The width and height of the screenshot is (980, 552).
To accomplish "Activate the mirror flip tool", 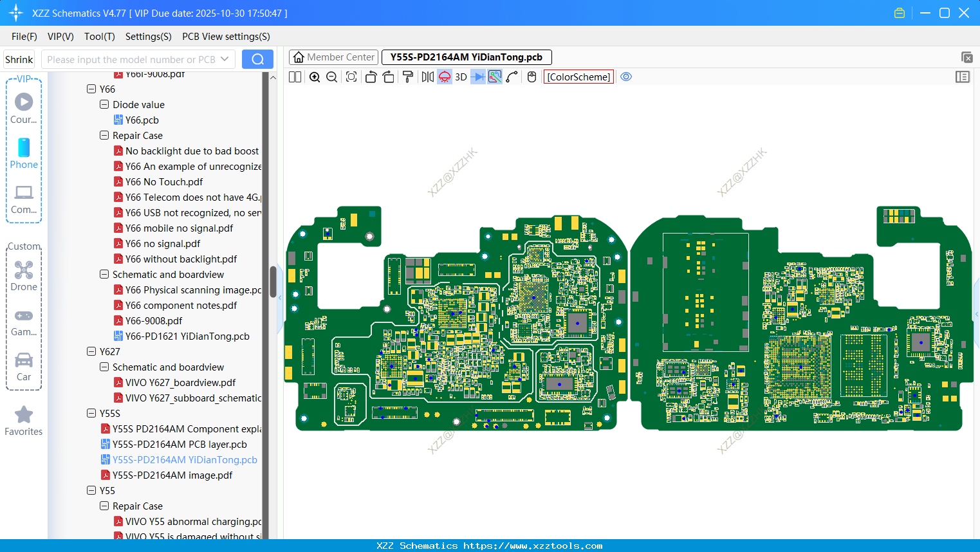I will click(428, 77).
